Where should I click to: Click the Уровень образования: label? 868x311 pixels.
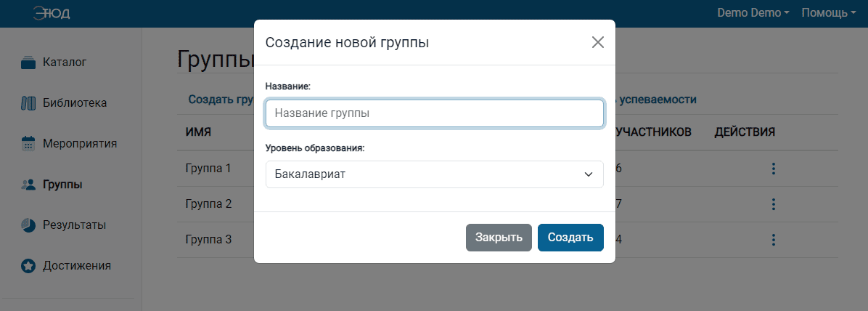pos(316,148)
